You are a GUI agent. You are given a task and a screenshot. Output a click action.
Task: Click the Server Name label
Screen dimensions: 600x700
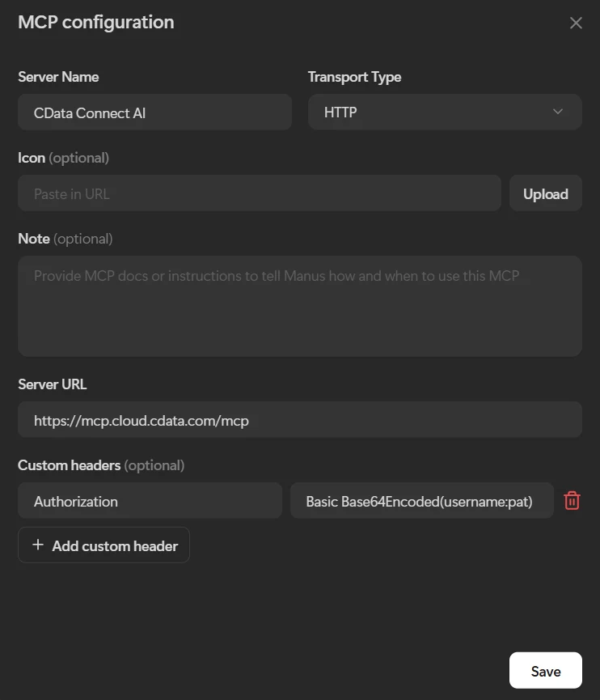pyautogui.click(x=58, y=77)
